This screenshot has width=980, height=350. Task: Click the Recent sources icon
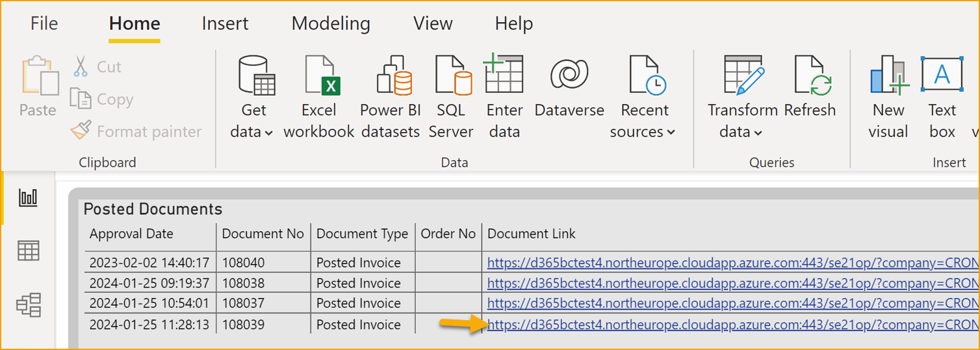(x=647, y=75)
